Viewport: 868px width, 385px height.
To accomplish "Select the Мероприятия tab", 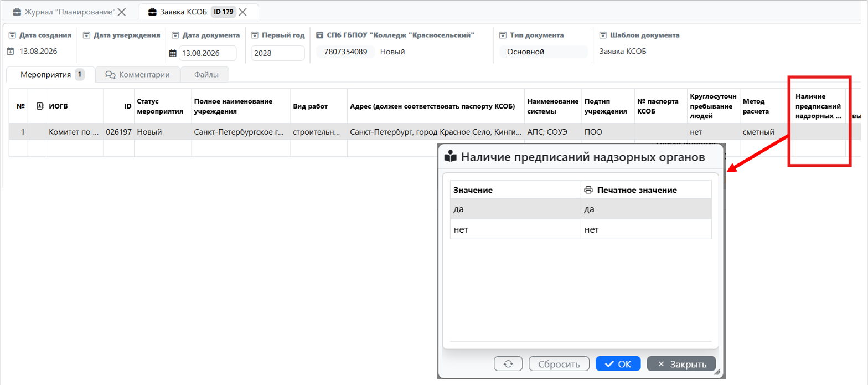I will click(x=51, y=74).
